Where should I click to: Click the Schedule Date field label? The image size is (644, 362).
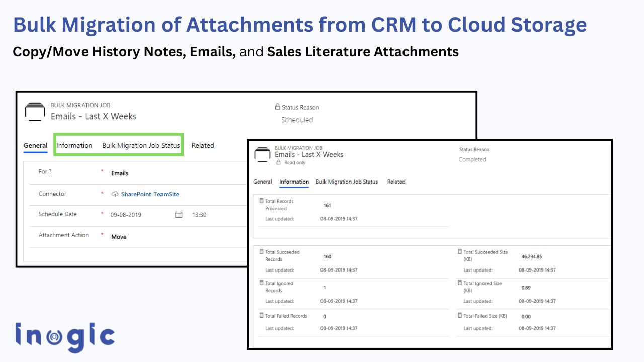pyautogui.click(x=58, y=214)
